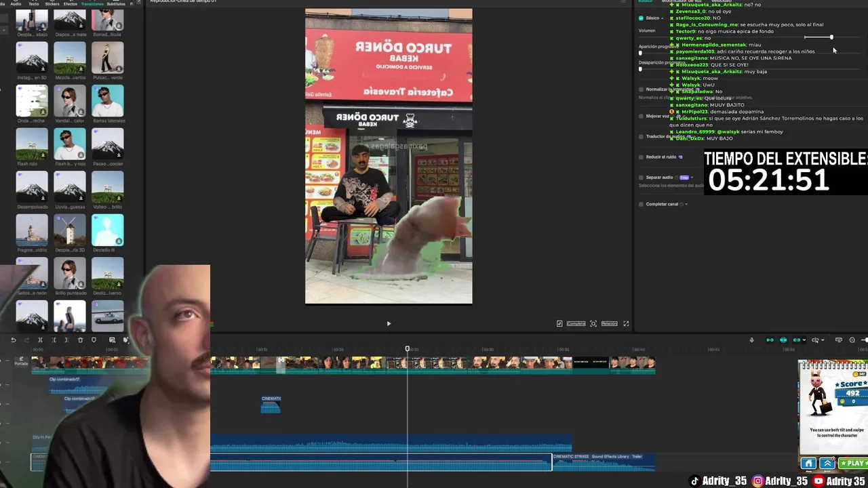Click the focus frame icon below preview
The width and height of the screenshot is (868, 488).
point(593,324)
